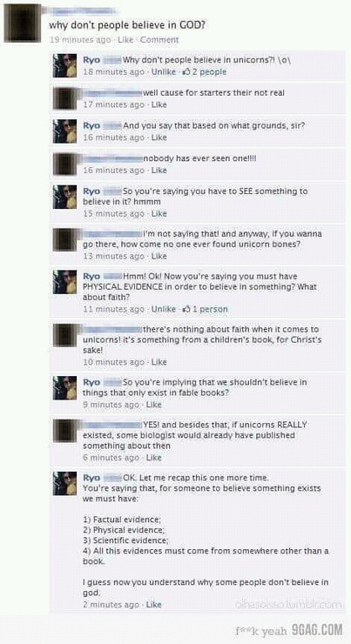Viewport: 351px width, 644px height.
Task: Like the original 'believe in GOD' post
Action: [124, 40]
